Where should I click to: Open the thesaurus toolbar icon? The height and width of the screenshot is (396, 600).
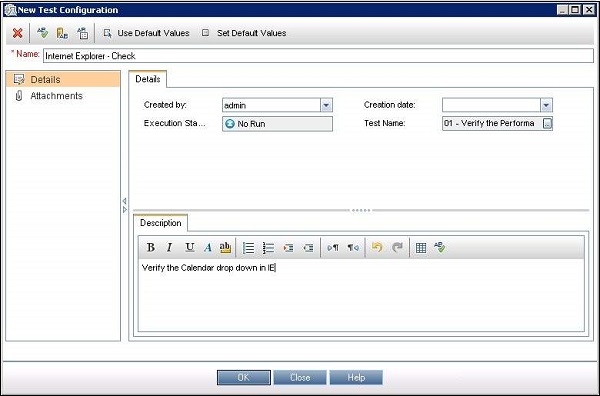click(62, 33)
